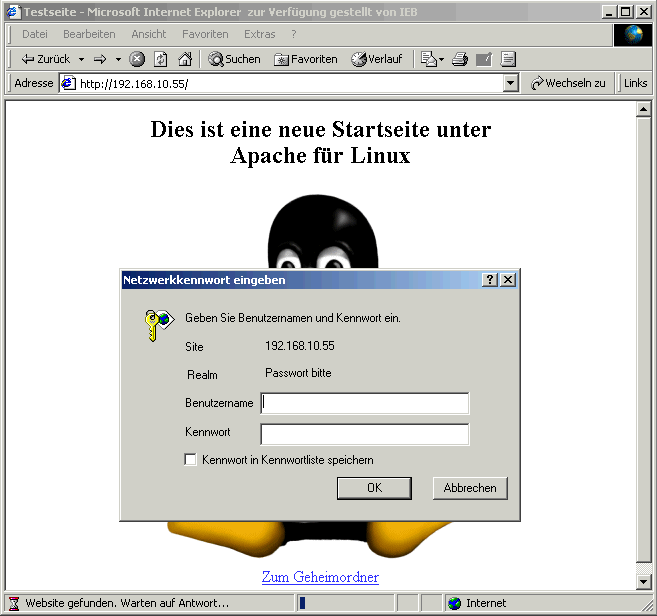Open the forward history dropdown arrow
The width and height of the screenshot is (657, 616).
[x=118, y=60]
